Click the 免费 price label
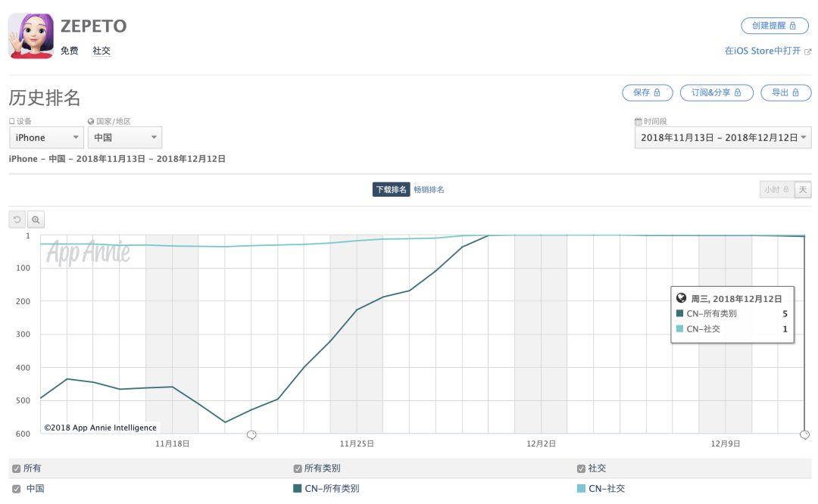The width and height of the screenshot is (818, 504). [x=70, y=51]
